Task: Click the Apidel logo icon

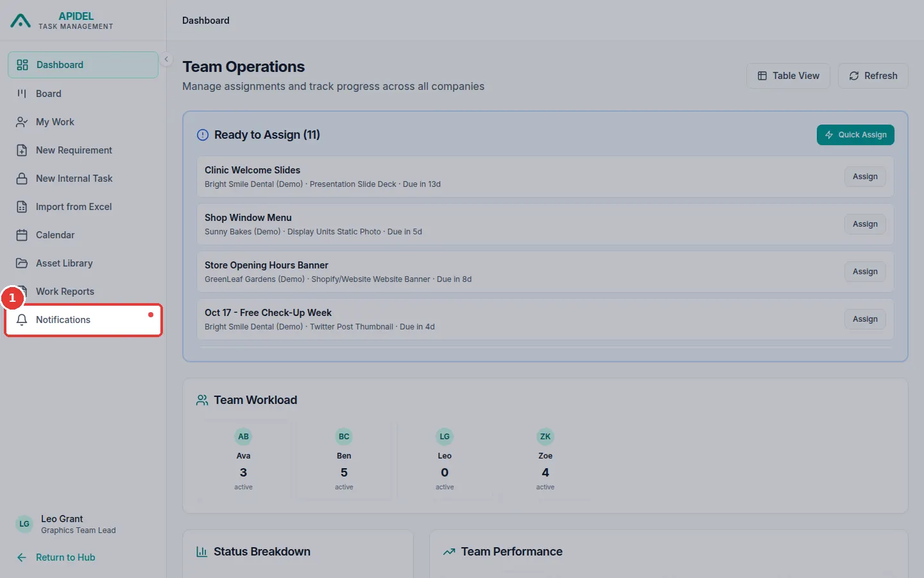Action: 21,21
